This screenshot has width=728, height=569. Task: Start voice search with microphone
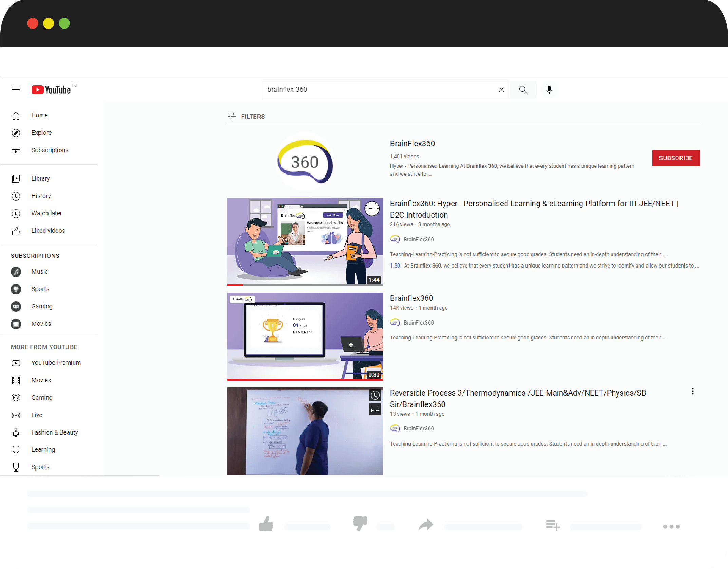549,90
